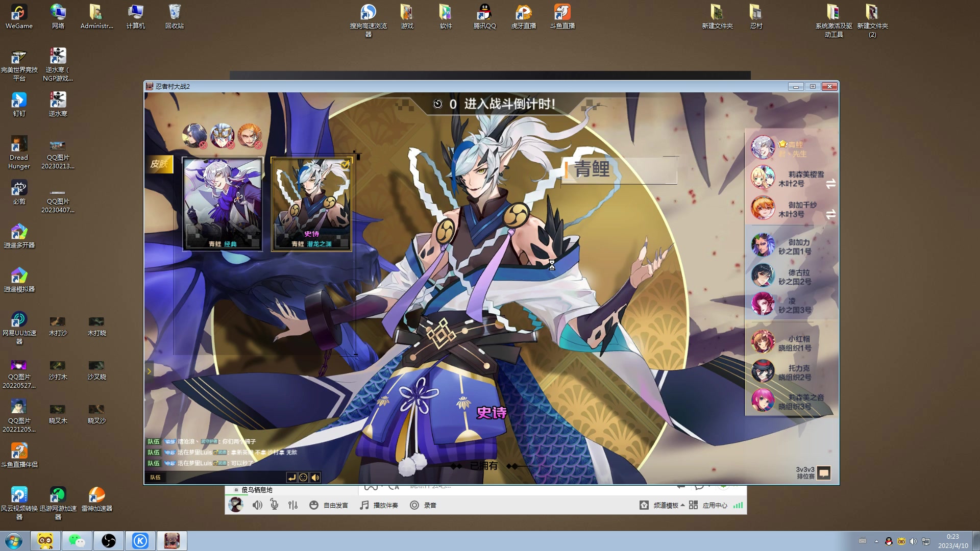
Task: Send chat message with enter arrow button
Action: pyautogui.click(x=291, y=478)
